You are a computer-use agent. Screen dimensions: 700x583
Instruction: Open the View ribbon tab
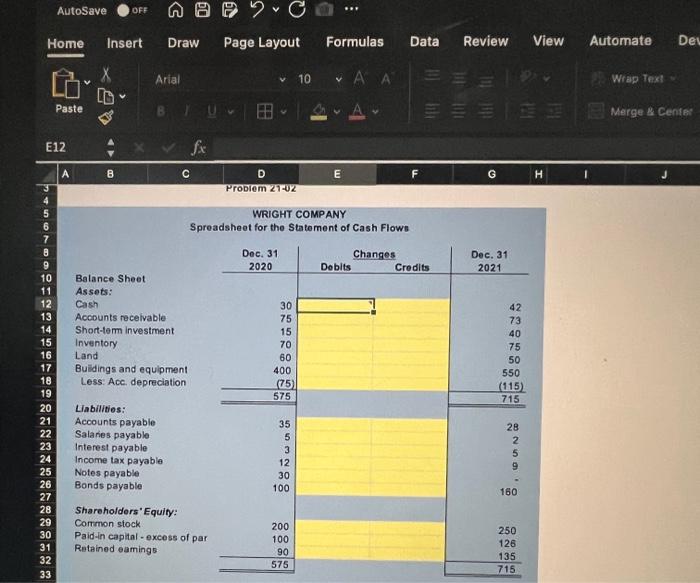[548, 41]
